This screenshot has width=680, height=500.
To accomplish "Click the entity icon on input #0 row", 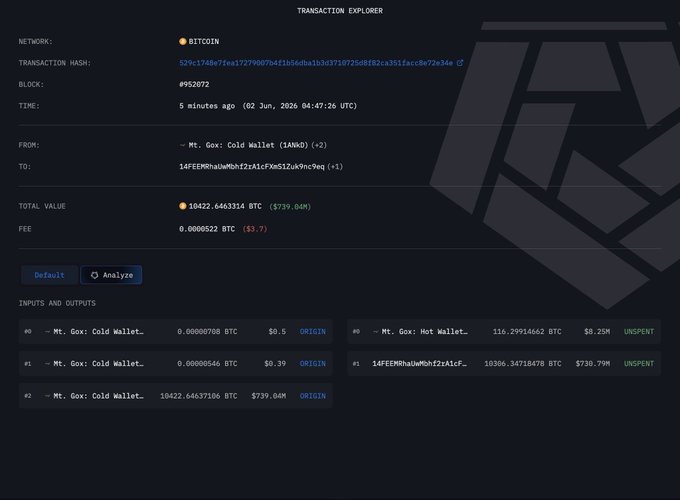I will (x=47, y=331).
